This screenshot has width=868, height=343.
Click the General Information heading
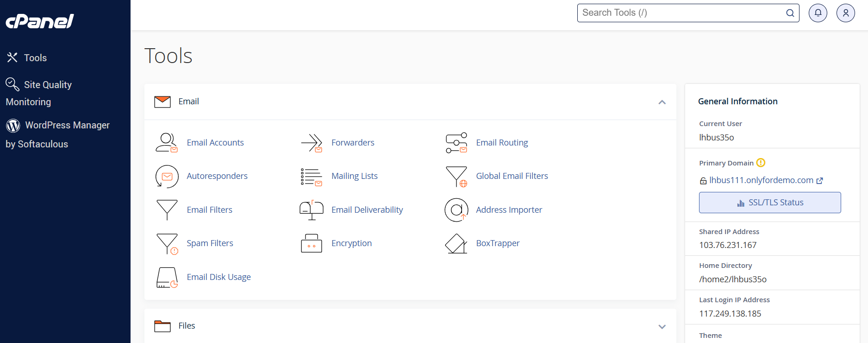(x=738, y=102)
